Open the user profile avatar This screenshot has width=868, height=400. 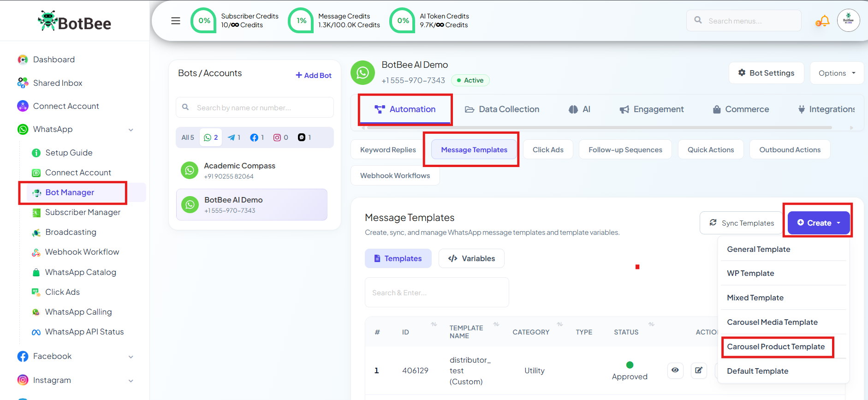point(849,20)
